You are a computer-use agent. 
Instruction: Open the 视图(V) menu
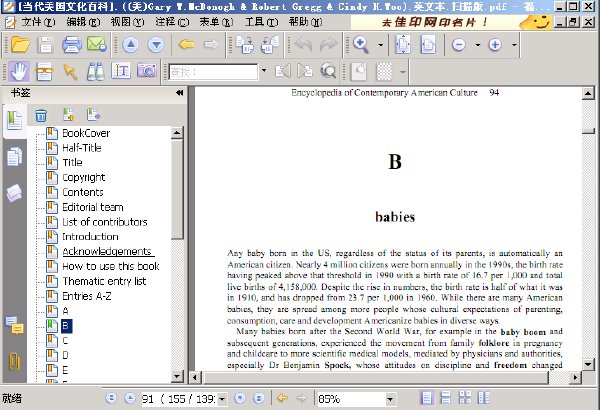click(x=127, y=22)
